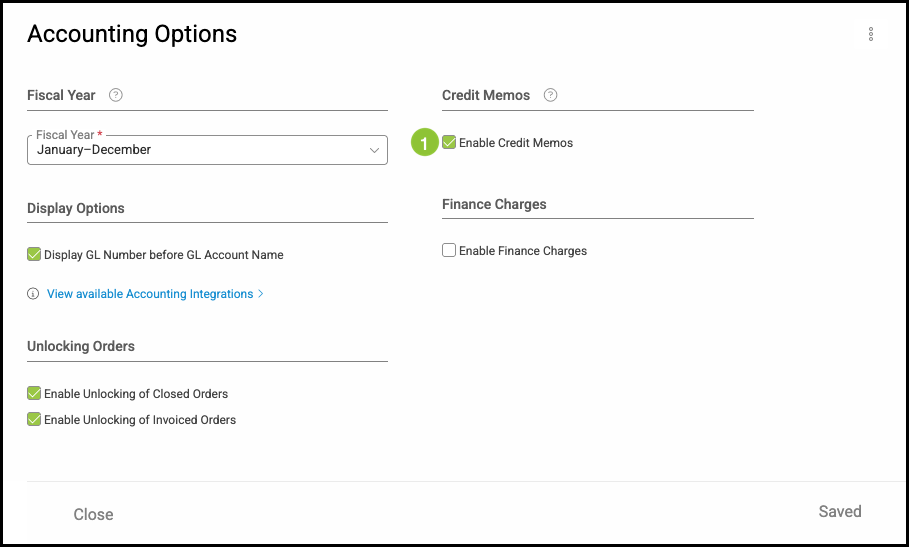Click the Display Options section heading
Image resolution: width=909 pixels, height=547 pixels.
(x=76, y=208)
